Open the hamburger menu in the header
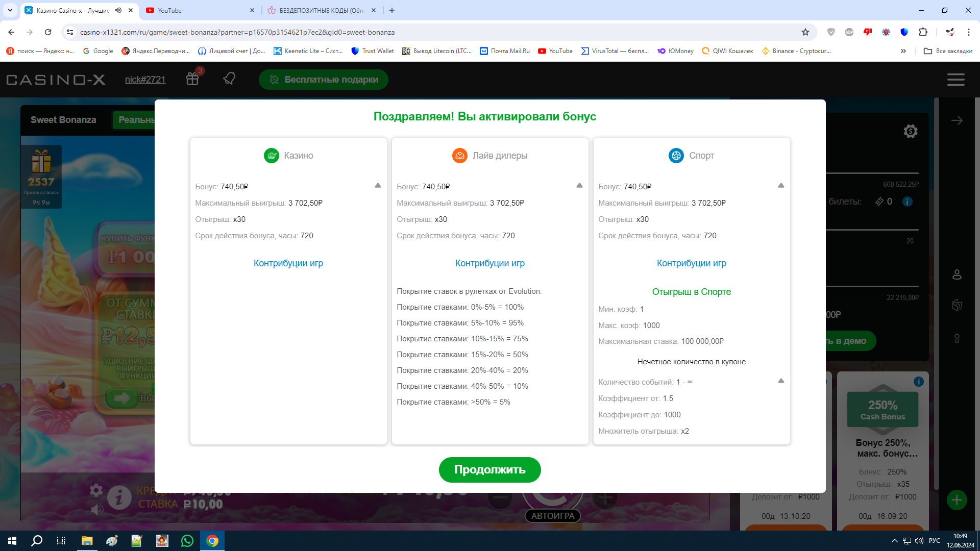Screen dimensions: 980x551 coord(955,80)
